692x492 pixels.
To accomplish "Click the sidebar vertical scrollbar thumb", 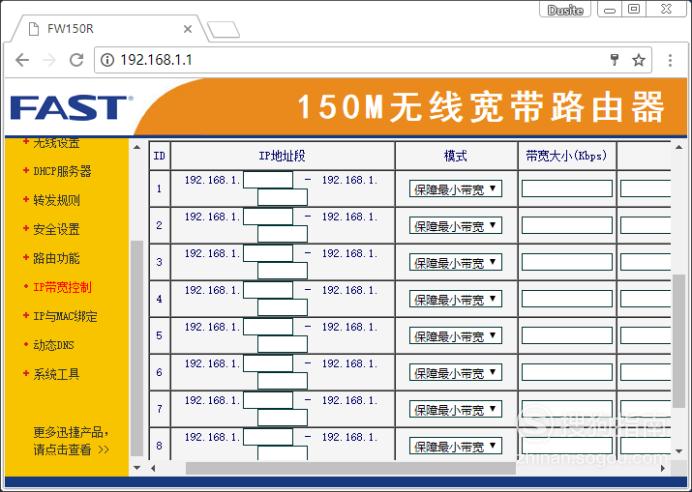I will pos(137,349).
